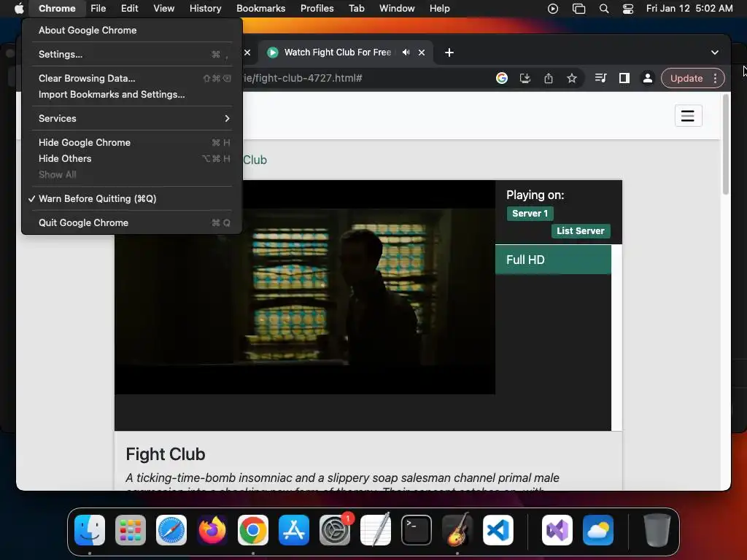Open the Window menu
Viewport: 747px width, 560px height.
click(x=397, y=9)
